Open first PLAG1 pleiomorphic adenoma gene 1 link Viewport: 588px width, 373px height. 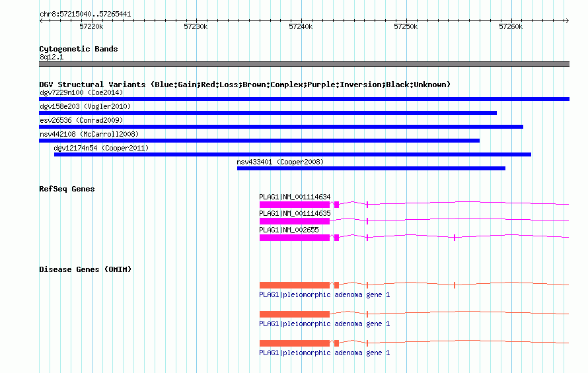pos(324,294)
